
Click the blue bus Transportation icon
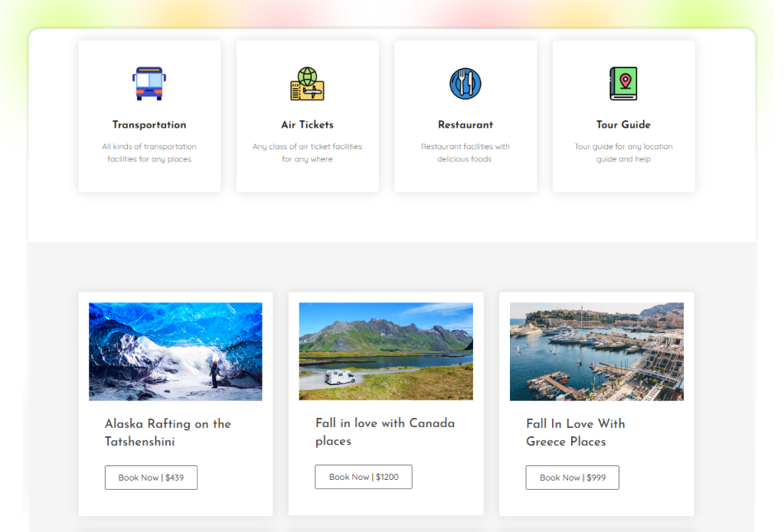tap(149, 83)
